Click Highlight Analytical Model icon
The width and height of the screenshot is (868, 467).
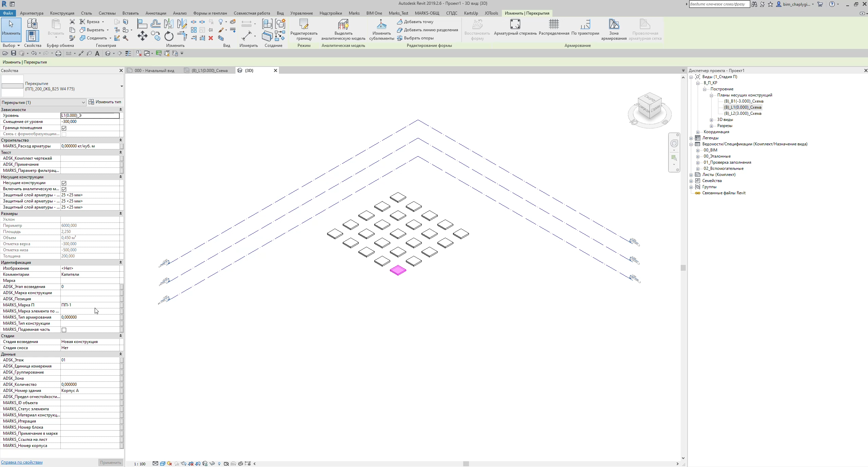pos(343,24)
